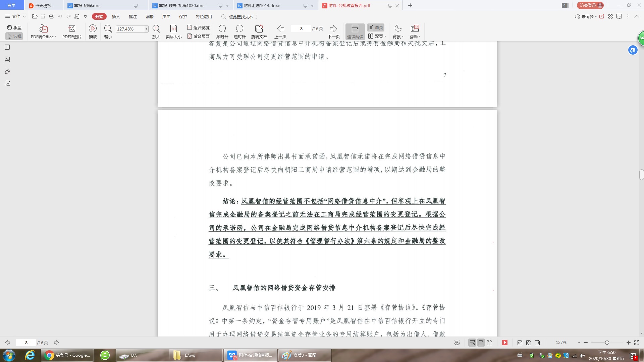Click the 访客登录 login button
644x362 pixels.
(590, 5)
